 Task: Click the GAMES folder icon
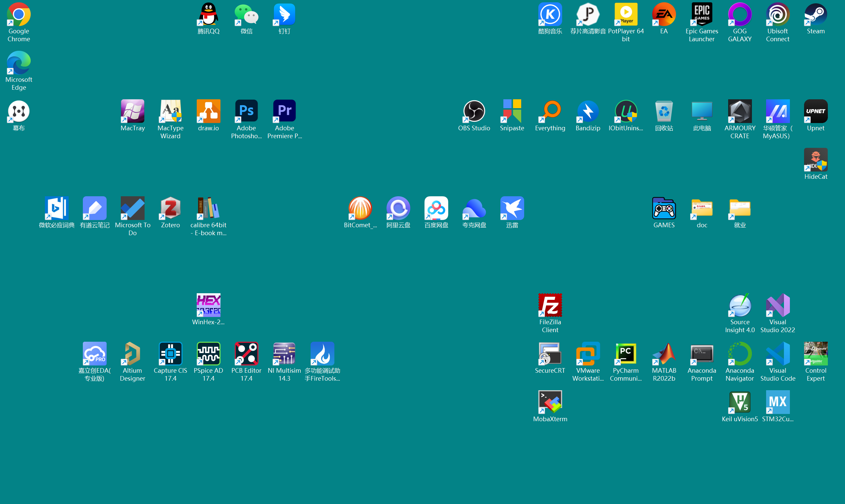click(664, 208)
